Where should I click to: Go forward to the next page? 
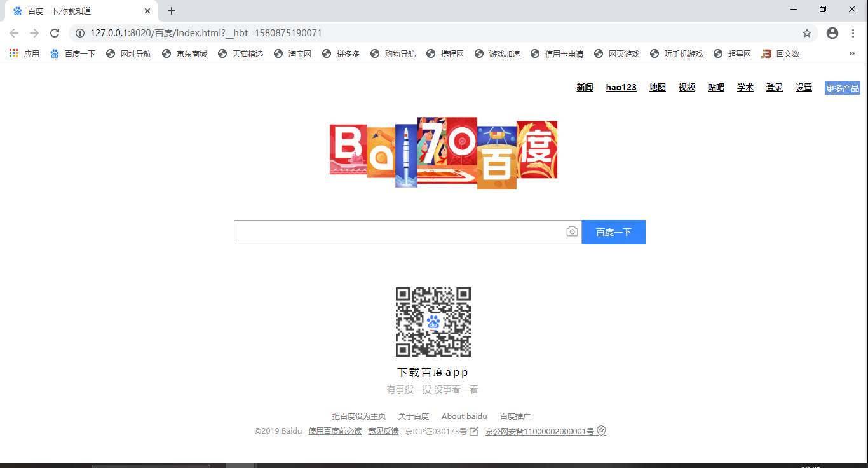(34, 33)
